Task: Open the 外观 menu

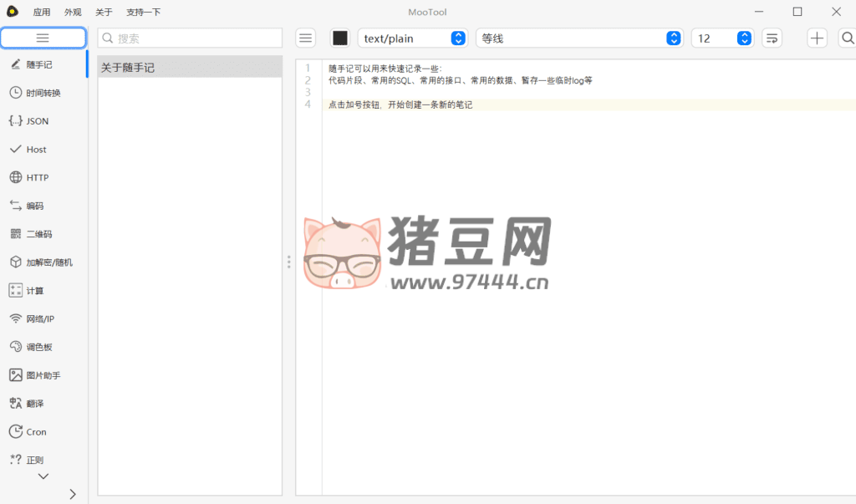Action: (74, 13)
